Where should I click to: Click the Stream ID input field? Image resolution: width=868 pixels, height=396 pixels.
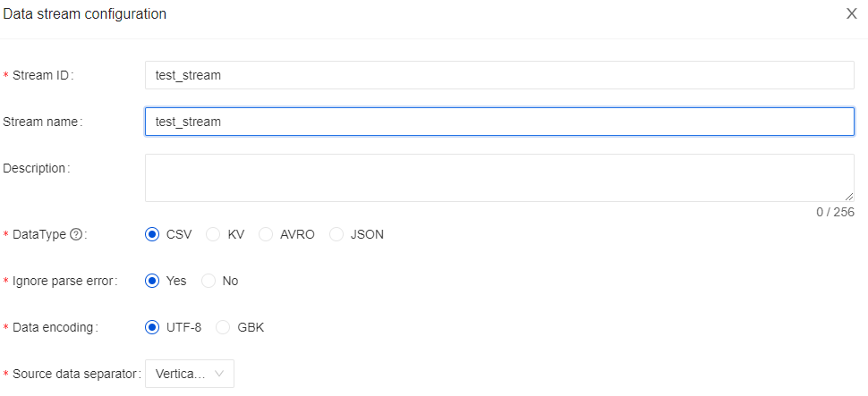[499, 75]
